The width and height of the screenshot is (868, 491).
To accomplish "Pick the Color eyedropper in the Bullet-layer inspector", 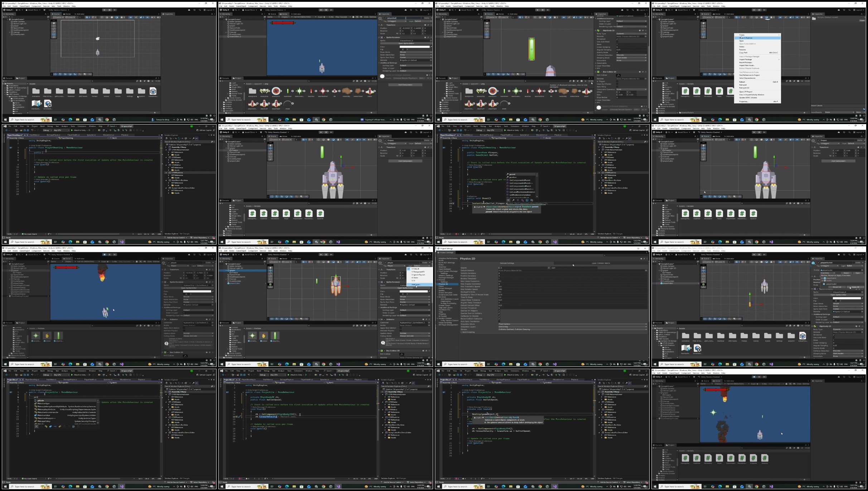I will (862, 298).
